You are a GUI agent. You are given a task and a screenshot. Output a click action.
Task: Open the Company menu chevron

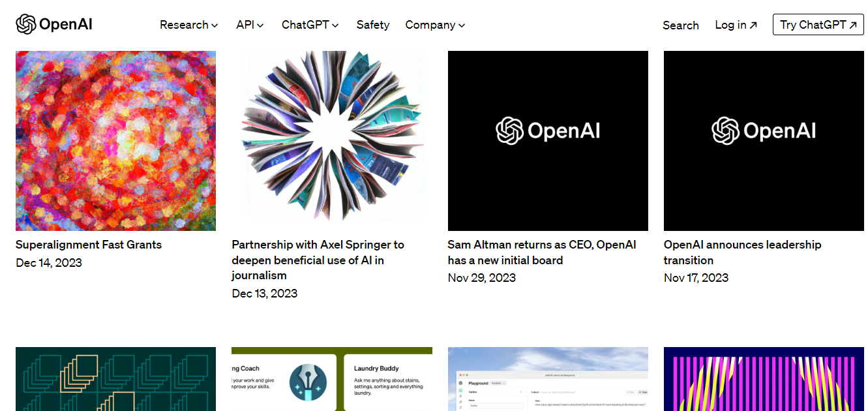coord(462,25)
